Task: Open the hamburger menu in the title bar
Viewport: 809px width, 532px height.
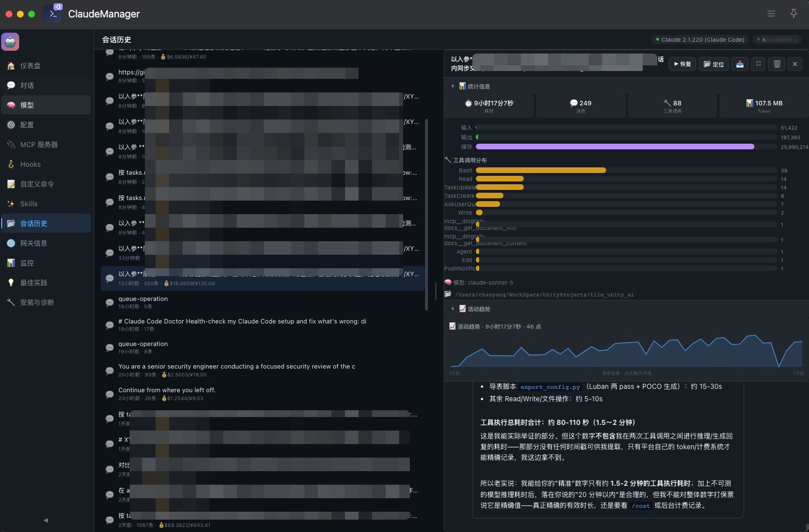Action: pos(771,14)
